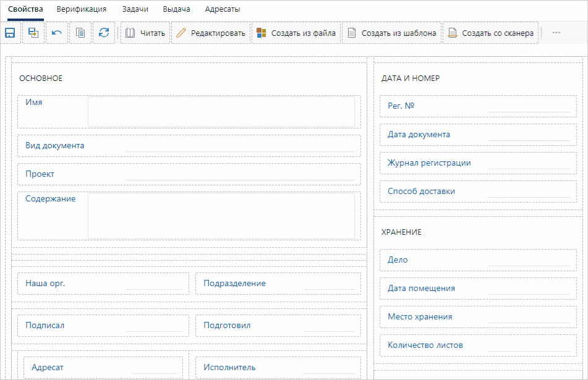
Task: Open the more options ellipsis menu
Action: pyautogui.click(x=556, y=33)
